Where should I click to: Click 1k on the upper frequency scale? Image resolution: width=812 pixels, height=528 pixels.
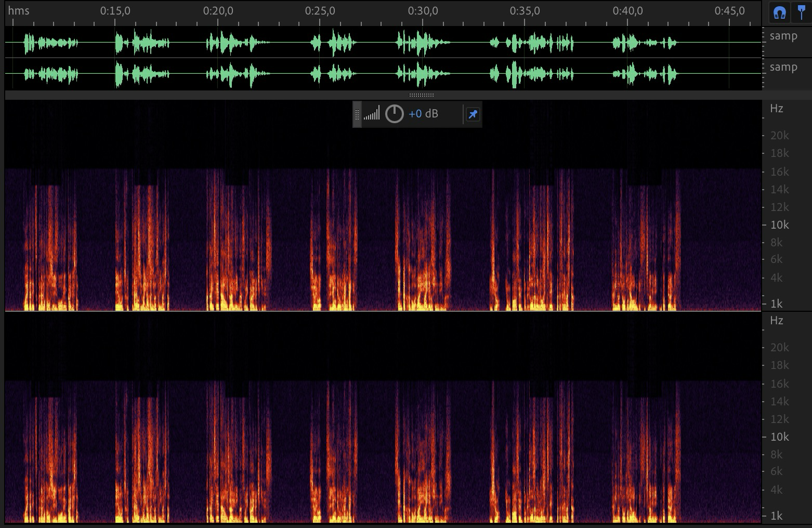click(x=776, y=303)
